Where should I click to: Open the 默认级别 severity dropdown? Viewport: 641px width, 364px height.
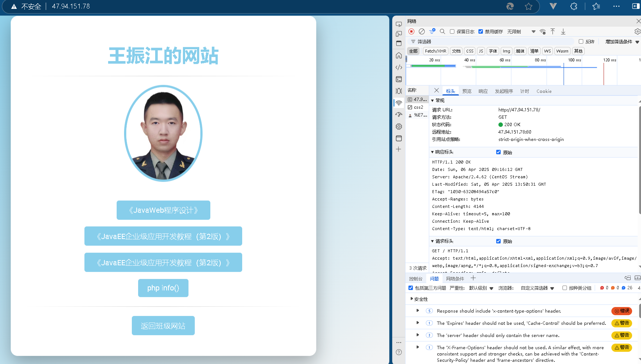[x=481, y=288]
